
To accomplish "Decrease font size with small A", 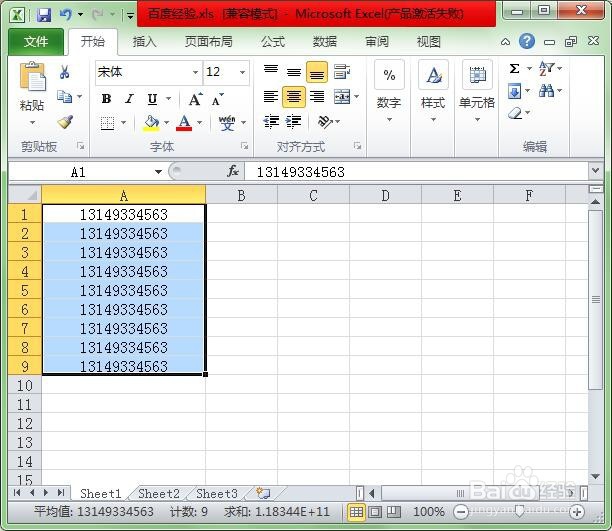I will click(x=217, y=100).
